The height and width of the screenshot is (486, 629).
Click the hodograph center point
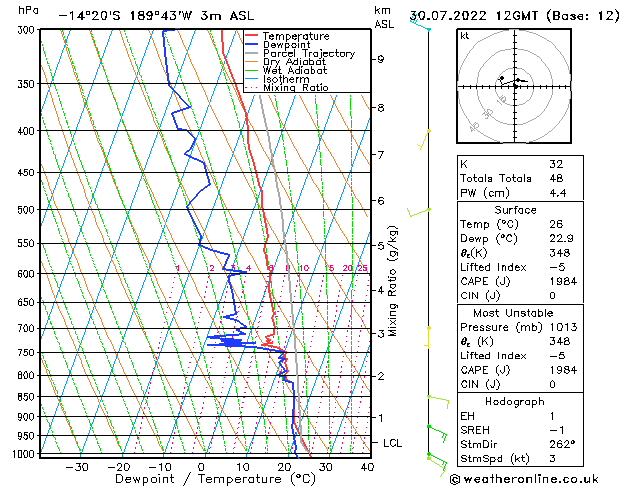coord(515,86)
